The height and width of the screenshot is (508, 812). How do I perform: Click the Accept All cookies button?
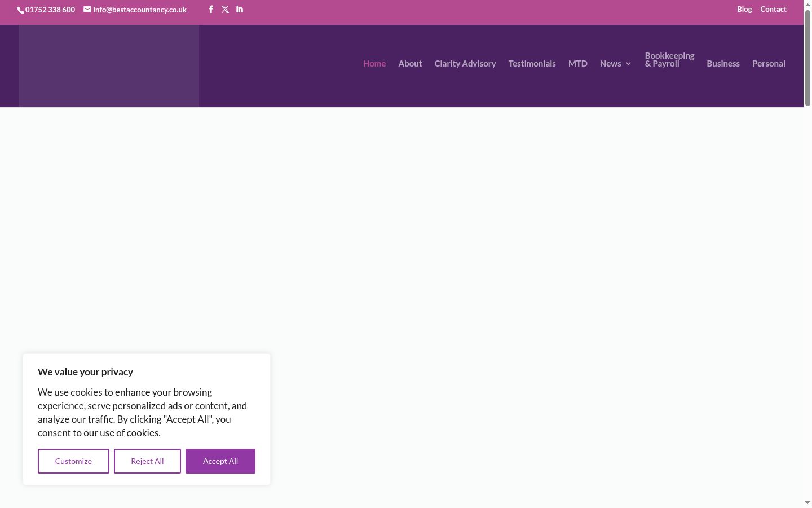click(220, 461)
